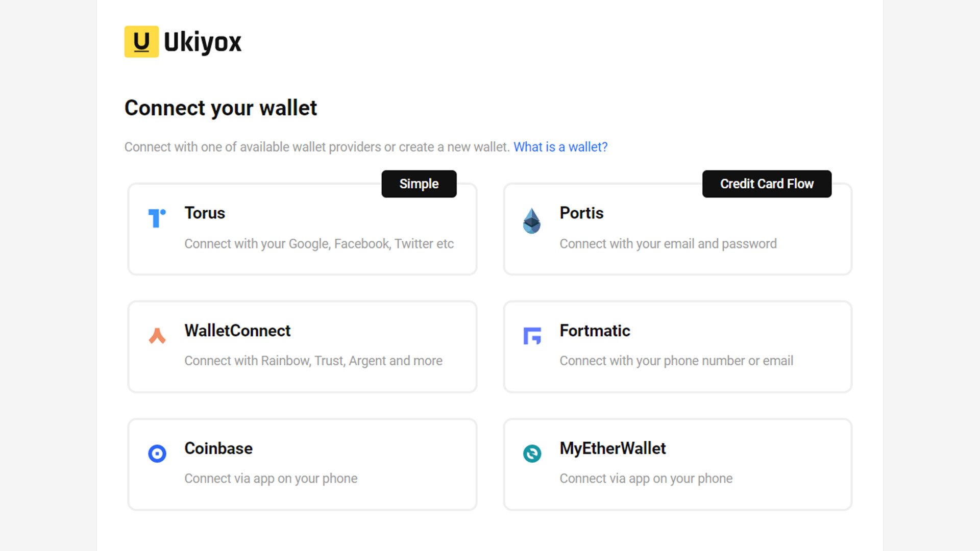Click the MyEtherWallet teal icon
This screenshot has width=980, height=551.
532,454
